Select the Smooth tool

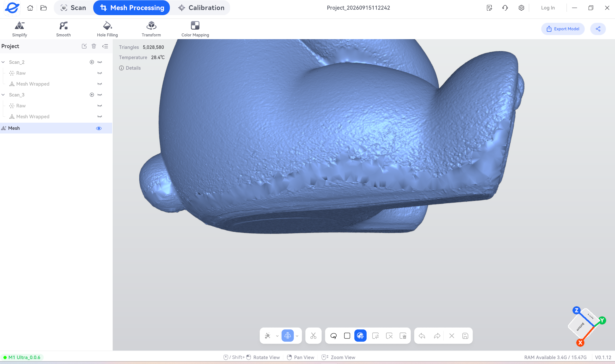point(63,29)
